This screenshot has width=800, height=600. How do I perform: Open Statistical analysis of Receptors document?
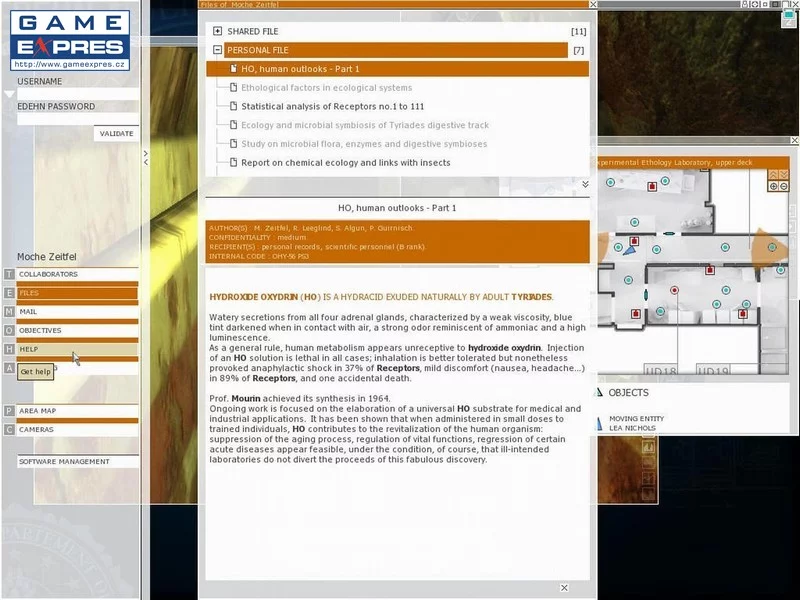332,106
